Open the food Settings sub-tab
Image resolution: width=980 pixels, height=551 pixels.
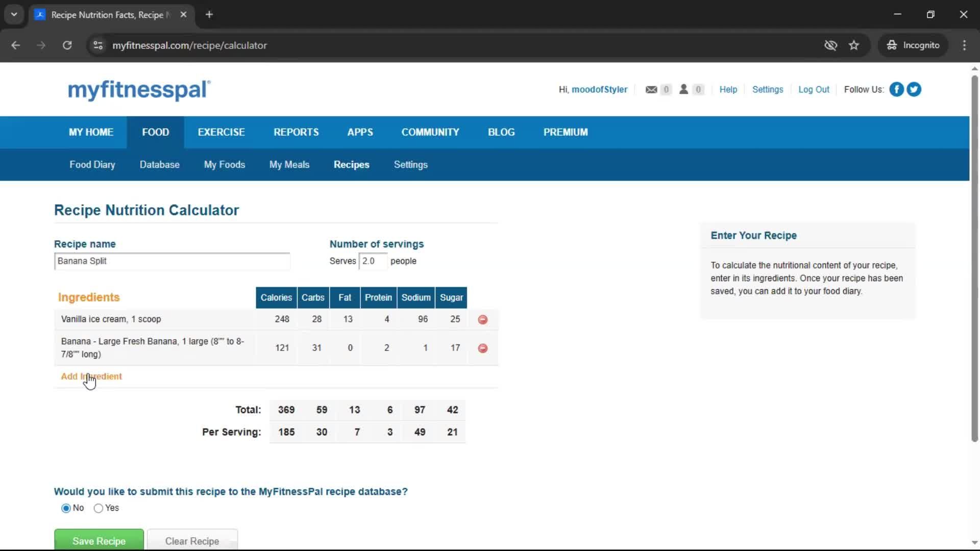coord(411,165)
